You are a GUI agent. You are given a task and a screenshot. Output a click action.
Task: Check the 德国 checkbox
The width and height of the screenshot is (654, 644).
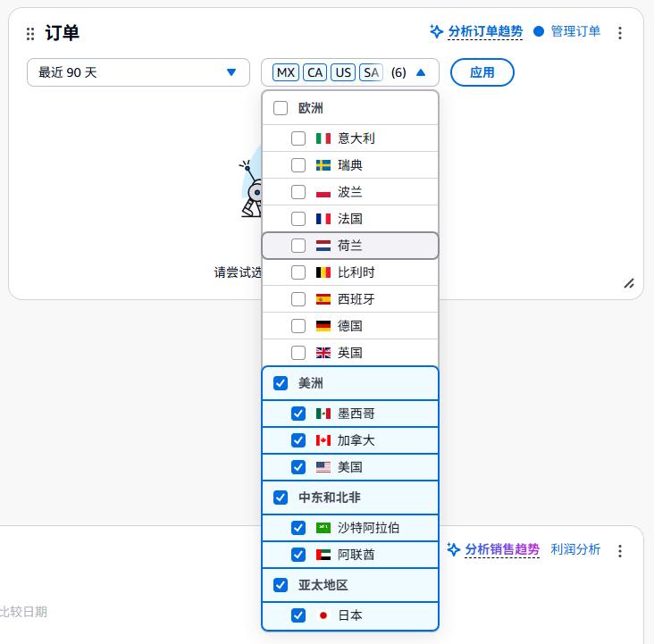[298, 326]
